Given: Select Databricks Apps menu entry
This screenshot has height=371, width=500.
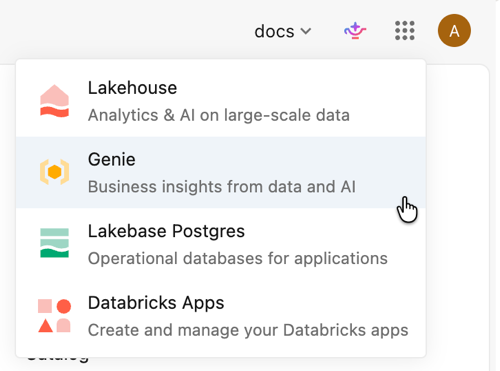Looking at the screenshot, I should pyautogui.click(x=221, y=316).
